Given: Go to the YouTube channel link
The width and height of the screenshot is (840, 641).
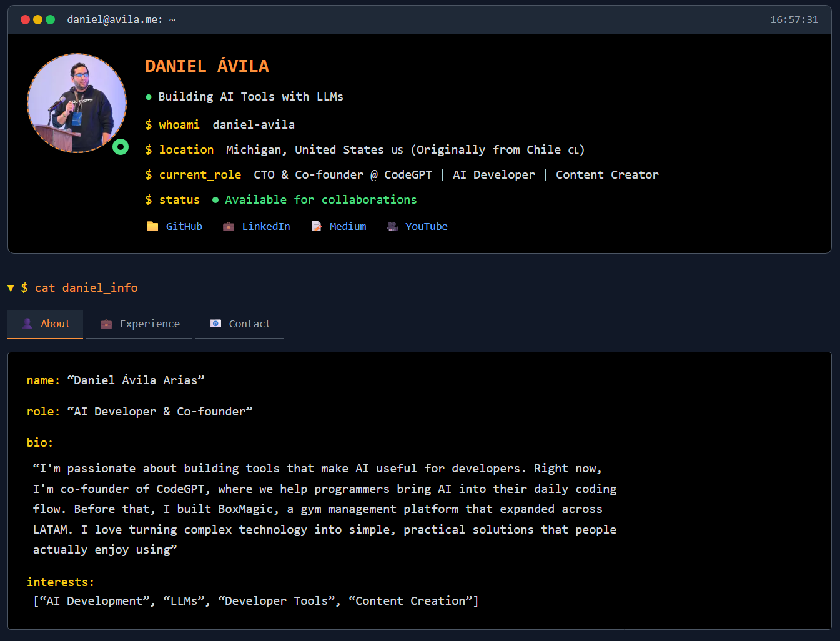Looking at the screenshot, I should point(426,226).
